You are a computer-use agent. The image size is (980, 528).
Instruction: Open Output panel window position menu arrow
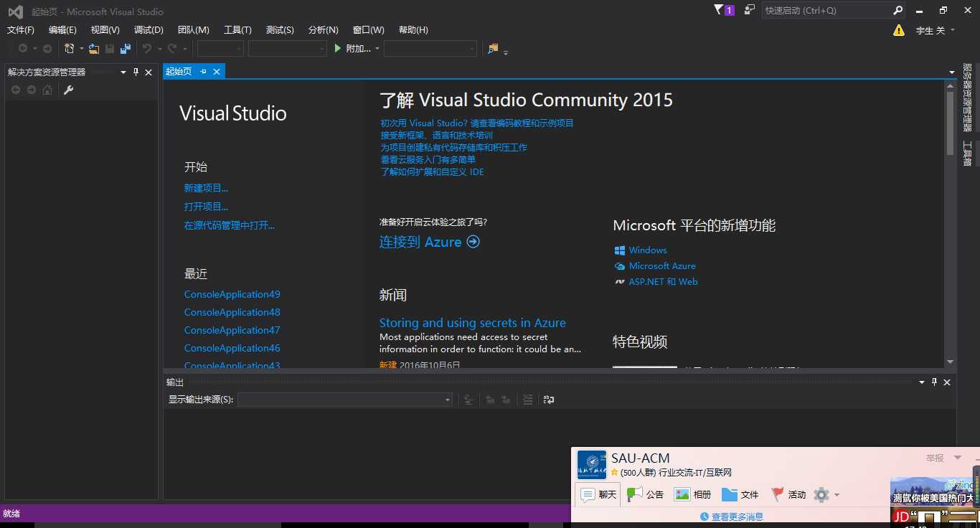[921, 382]
